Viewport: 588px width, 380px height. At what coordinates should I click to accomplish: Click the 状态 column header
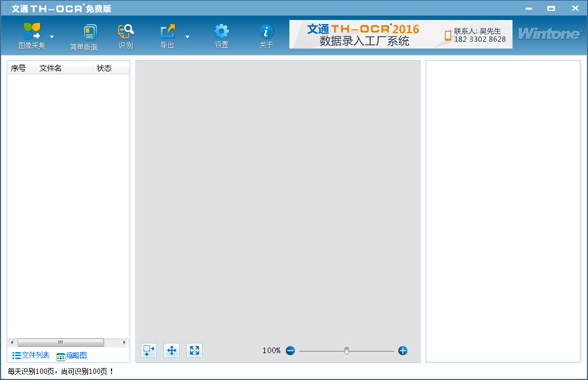106,68
